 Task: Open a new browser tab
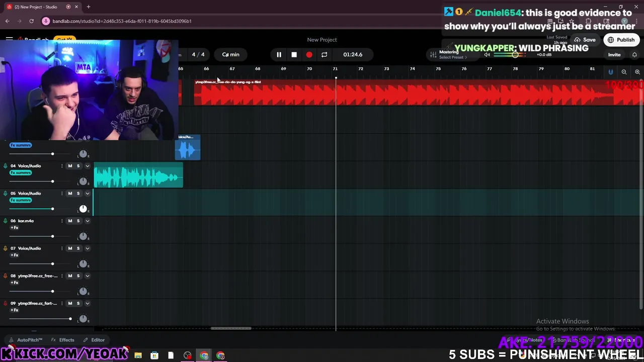tap(88, 7)
